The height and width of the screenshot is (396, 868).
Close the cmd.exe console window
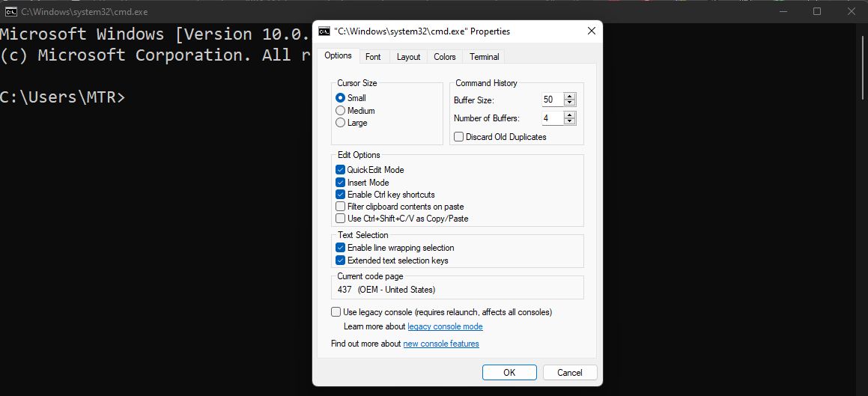(x=852, y=12)
